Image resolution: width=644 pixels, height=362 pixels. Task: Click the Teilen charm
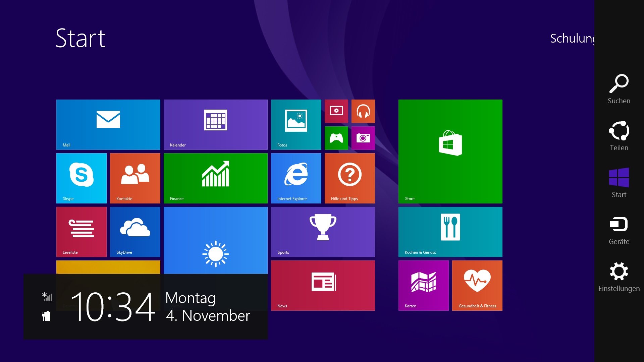pyautogui.click(x=619, y=136)
